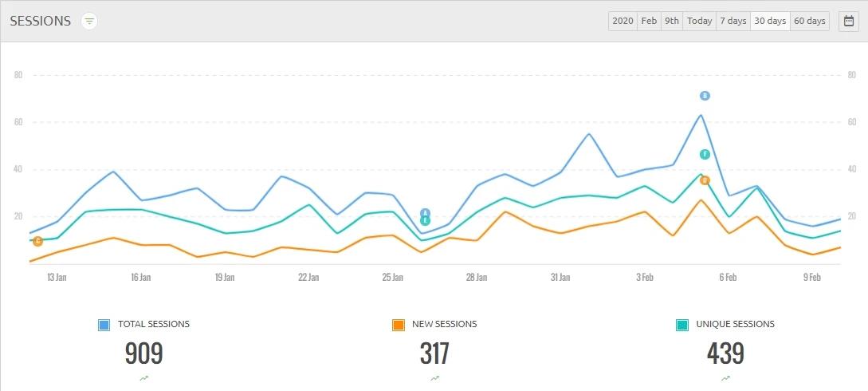Switch to the 7 days range

click(x=733, y=22)
